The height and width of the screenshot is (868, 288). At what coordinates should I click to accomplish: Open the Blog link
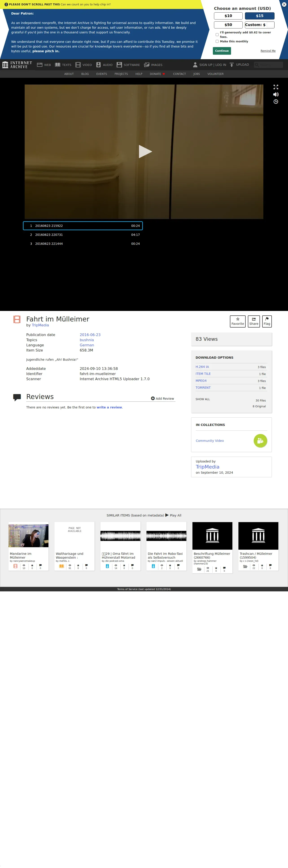point(85,74)
